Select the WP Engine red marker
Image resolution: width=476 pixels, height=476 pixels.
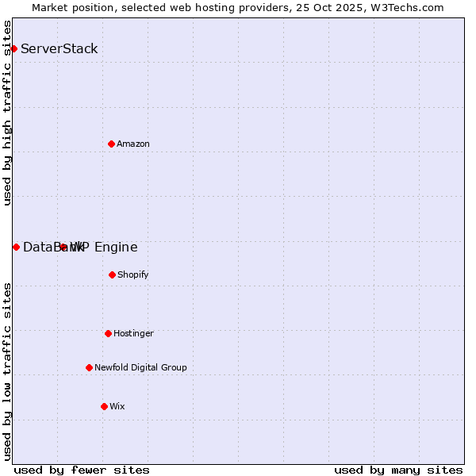[x=63, y=247]
